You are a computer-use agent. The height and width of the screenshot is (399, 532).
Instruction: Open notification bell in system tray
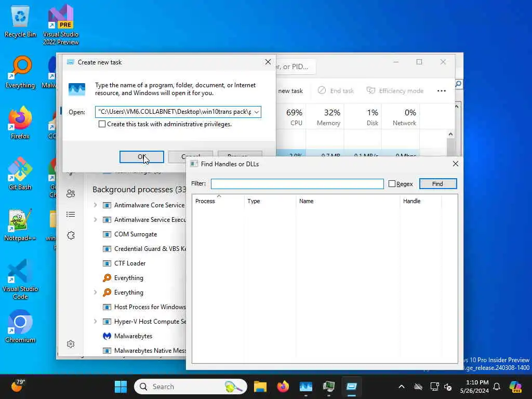(x=497, y=387)
